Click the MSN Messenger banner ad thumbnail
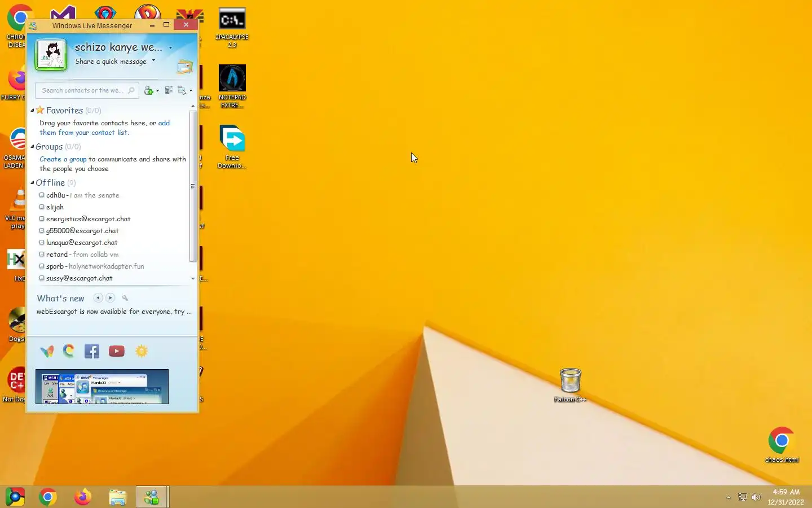Image resolution: width=812 pixels, height=508 pixels. (102, 387)
